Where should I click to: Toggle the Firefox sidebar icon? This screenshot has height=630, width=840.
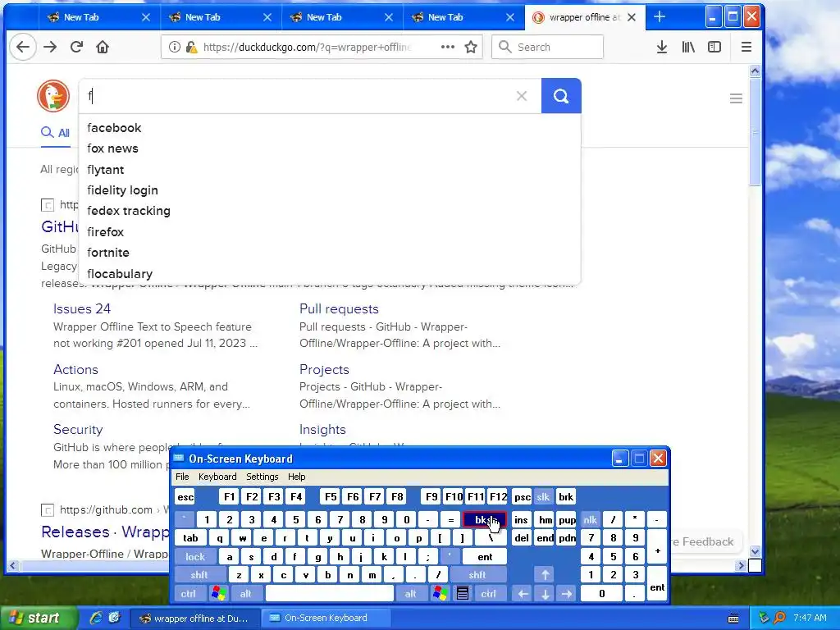tap(714, 47)
